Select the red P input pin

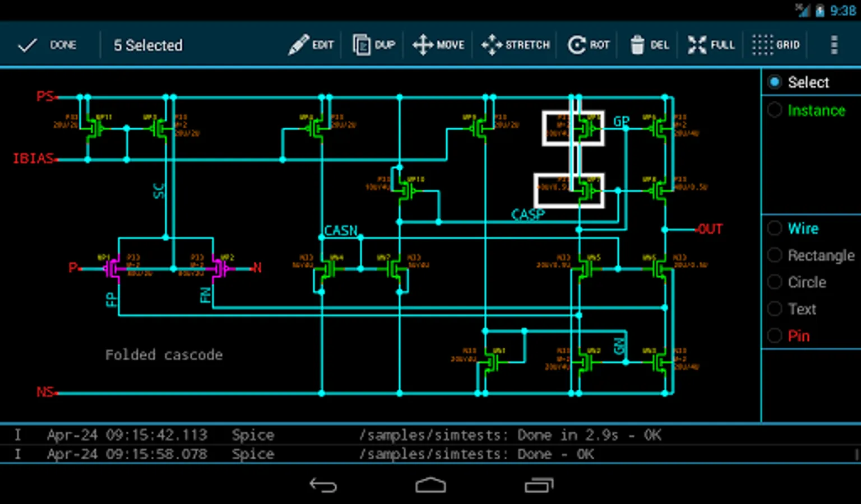point(73,268)
